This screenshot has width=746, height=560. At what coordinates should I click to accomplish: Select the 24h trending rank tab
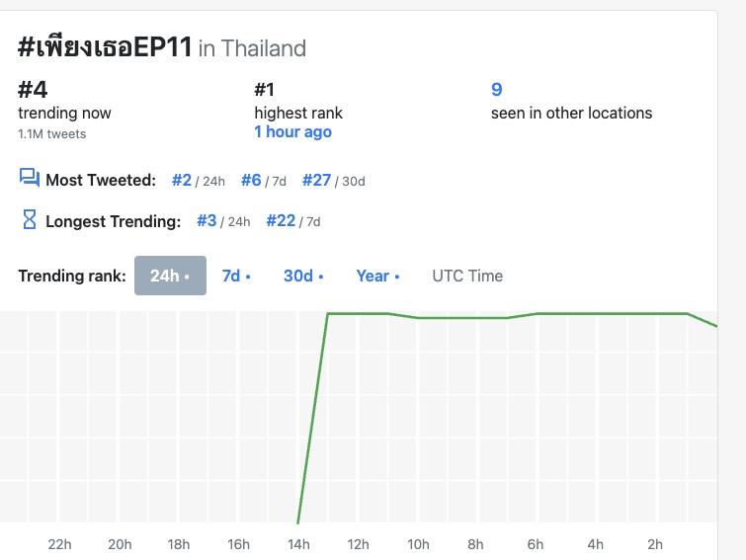coord(170,276)
